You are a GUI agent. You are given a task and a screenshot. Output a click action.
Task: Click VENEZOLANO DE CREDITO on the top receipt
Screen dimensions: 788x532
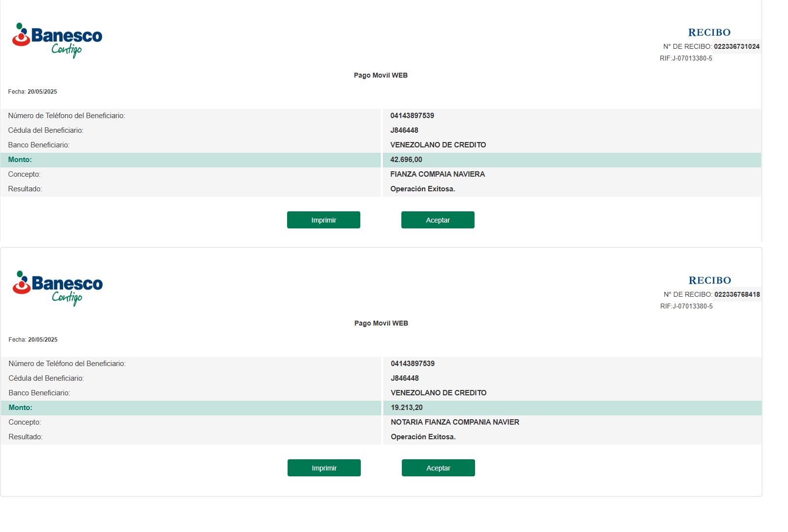(438, 145)
